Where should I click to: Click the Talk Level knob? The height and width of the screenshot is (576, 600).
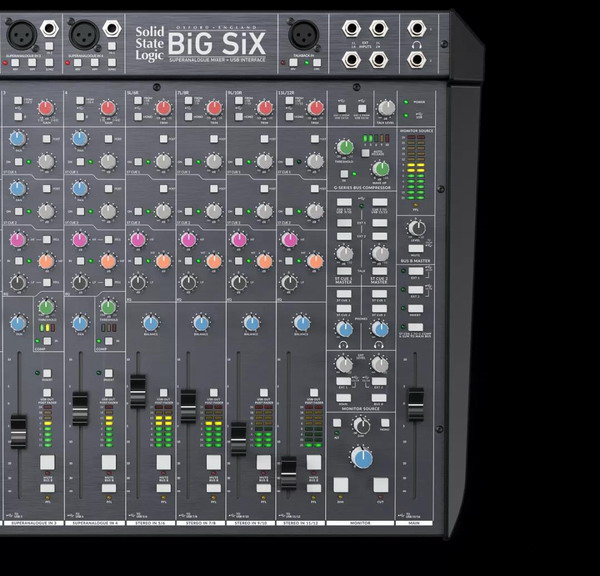pyautogui.click(x=386, y=108)
